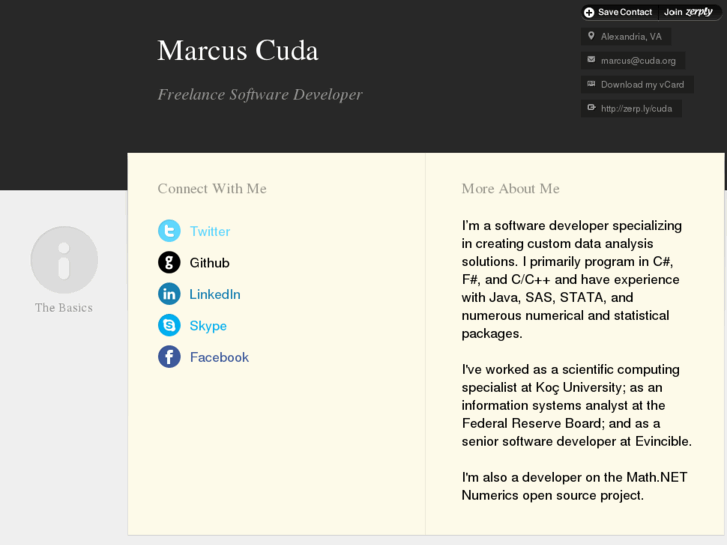This screenshot has width=727, height=545.
Task: Open the Github text link
Action: pyautogui.click(x=210, y=263)
